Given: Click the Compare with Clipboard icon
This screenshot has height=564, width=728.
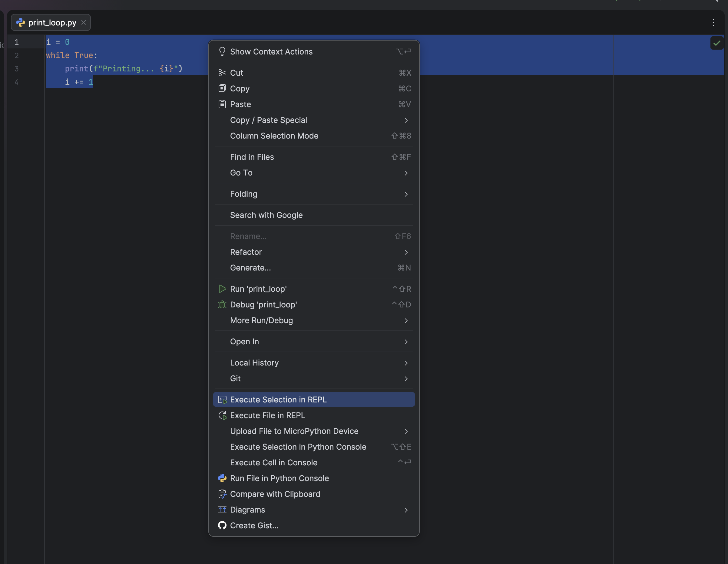Looking at the screenshot, I should [222, 494].
